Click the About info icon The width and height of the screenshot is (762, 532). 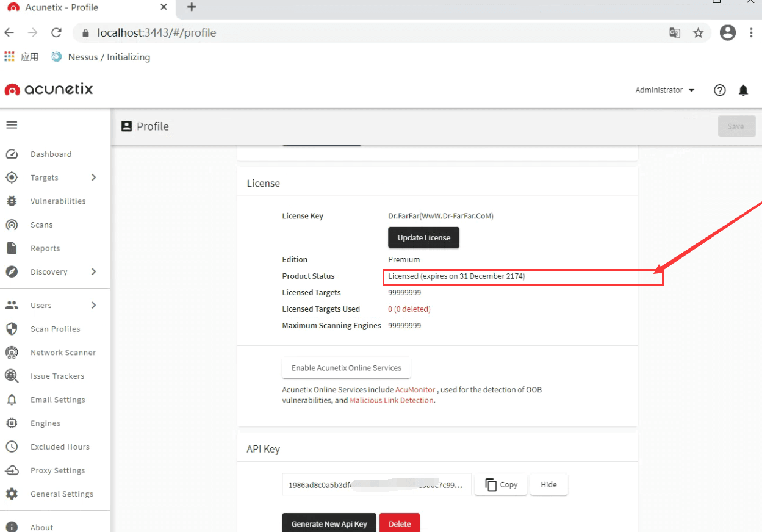pyautogui.click(x=12, y=527)
